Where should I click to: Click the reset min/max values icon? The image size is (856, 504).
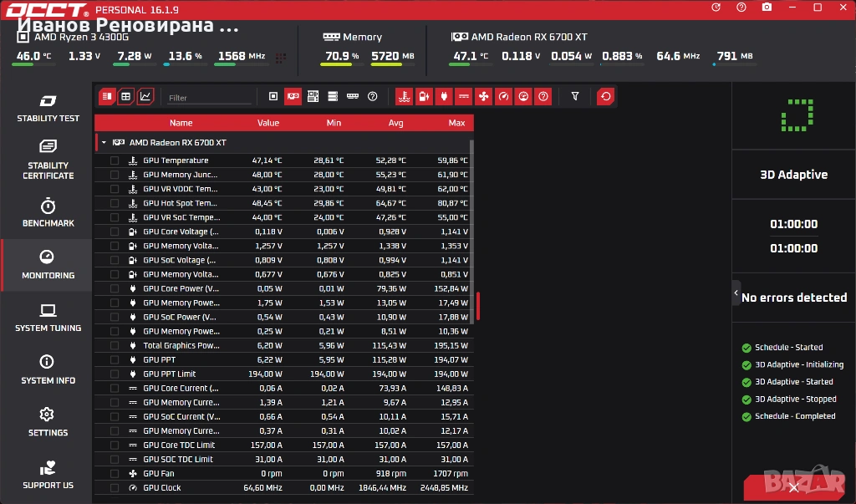pos(605,97)
